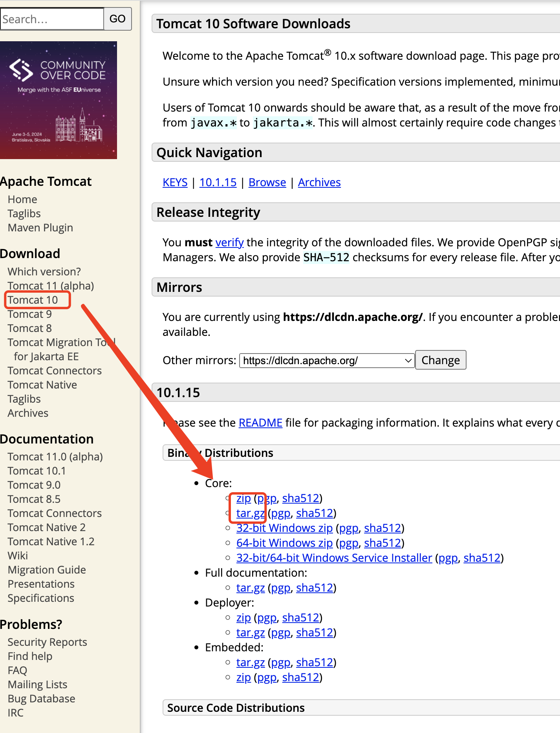This screenshot has height=733, width=560.
Task: Open Maven Plugin sidebar link
Action: click(40, 228)
